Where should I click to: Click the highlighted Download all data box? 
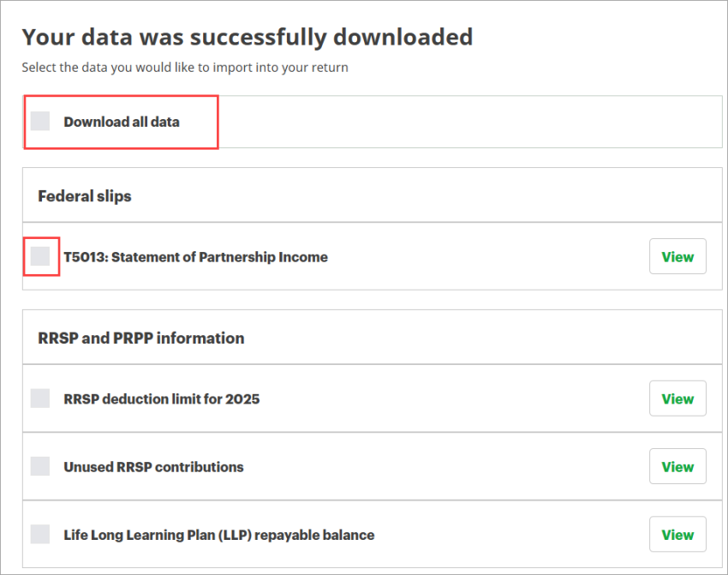tap(121, 121)
